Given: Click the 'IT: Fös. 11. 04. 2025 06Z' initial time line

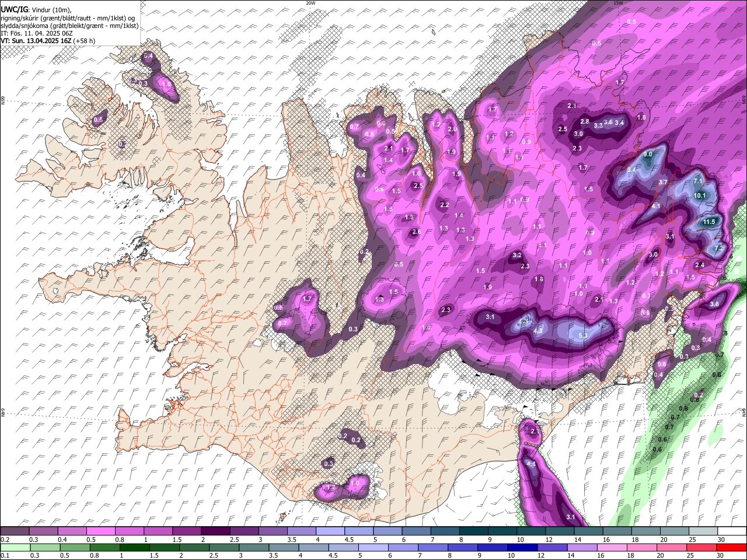Looking at the screenshot, I should 36,33.
